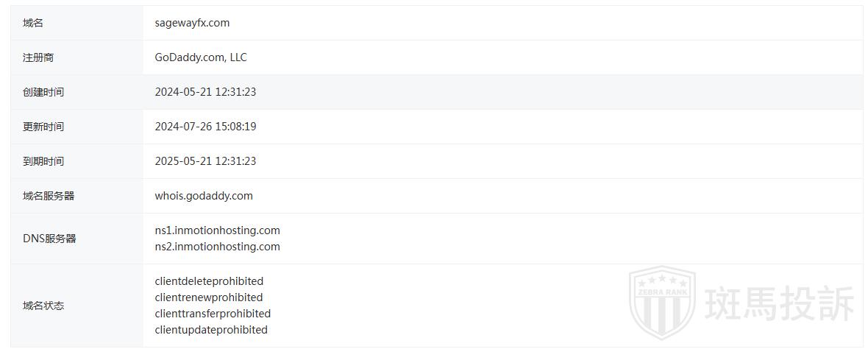Viewport: 868px width, 349px height.
Task: Click the 域名状态 row label
Action: click(x=43, y=306)
